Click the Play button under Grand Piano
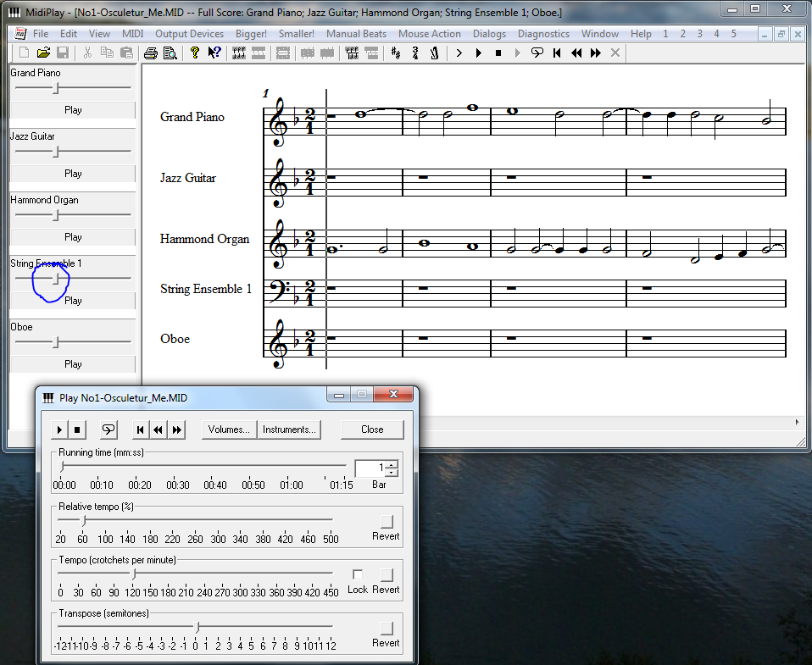Image resolution: width=812 pixels, height=665 pixels. [73, 110]
